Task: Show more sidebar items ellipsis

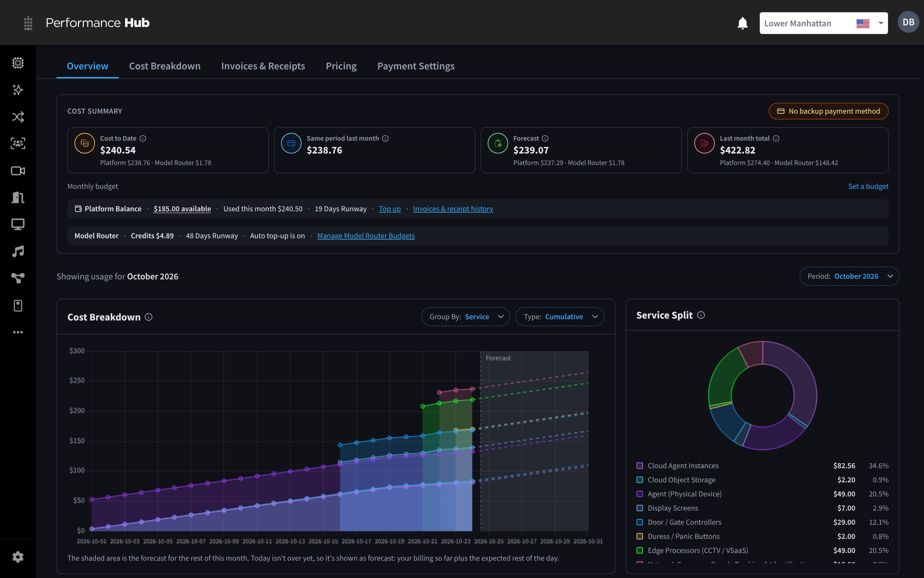Action: coord(18,332)
